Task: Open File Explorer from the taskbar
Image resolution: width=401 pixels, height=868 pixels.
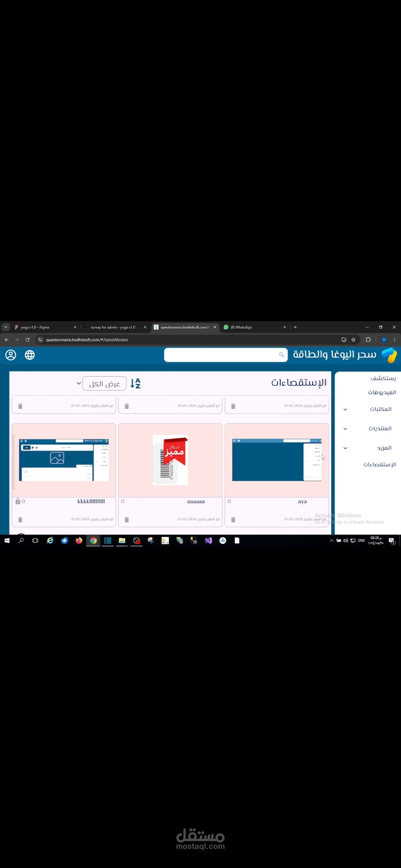Action: click(122, 540)
